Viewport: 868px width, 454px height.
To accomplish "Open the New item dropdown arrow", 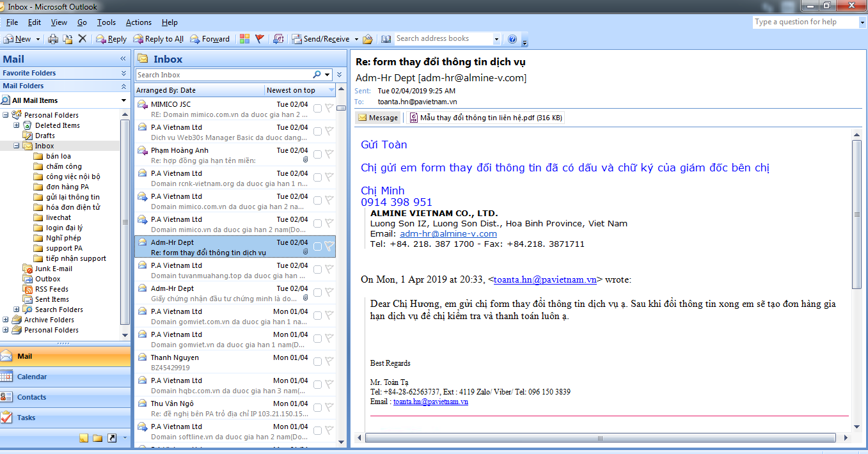I will (38, 39).
